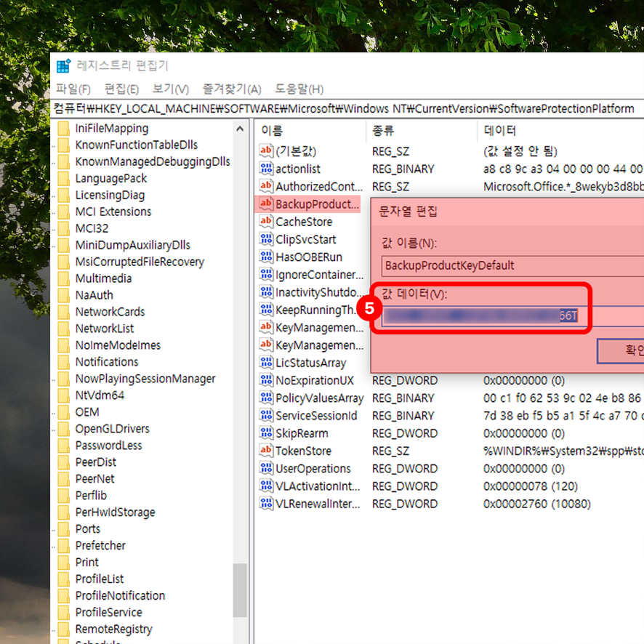The image size is (644, 644).
Task: Click the string icon of (기본값)
Action: pos(266,150)
